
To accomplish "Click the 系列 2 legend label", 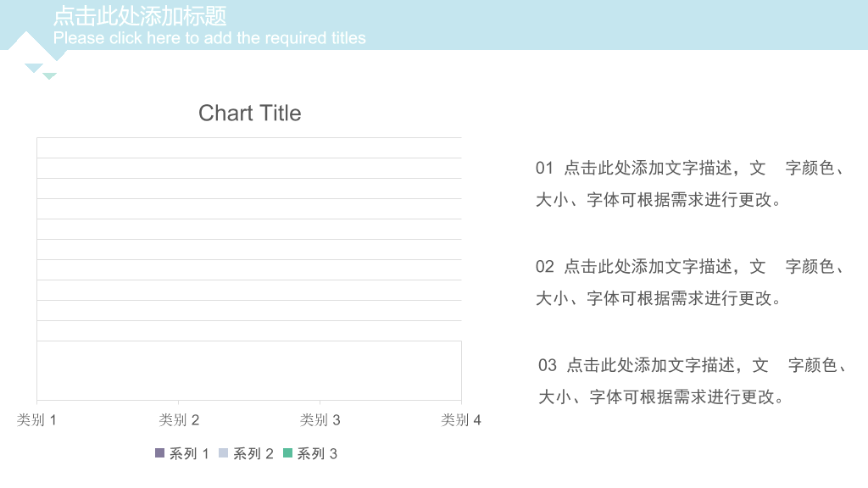I will (253, 454).
